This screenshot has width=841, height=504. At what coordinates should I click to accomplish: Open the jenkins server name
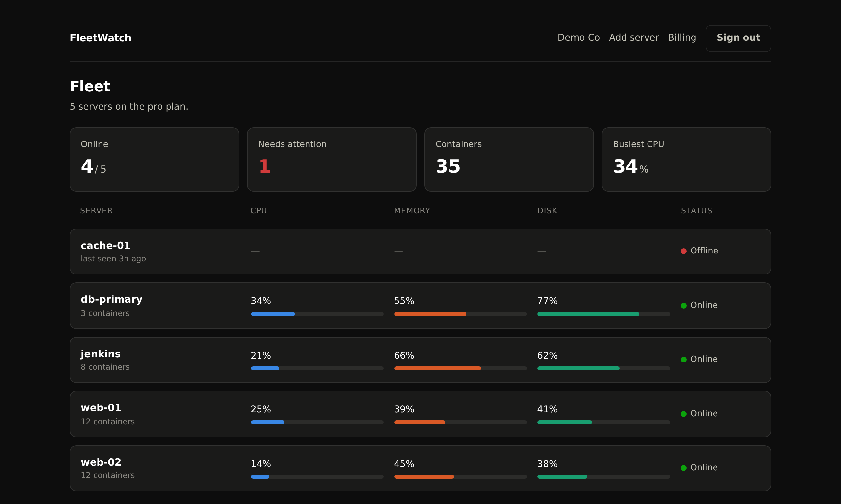point(101,354)
